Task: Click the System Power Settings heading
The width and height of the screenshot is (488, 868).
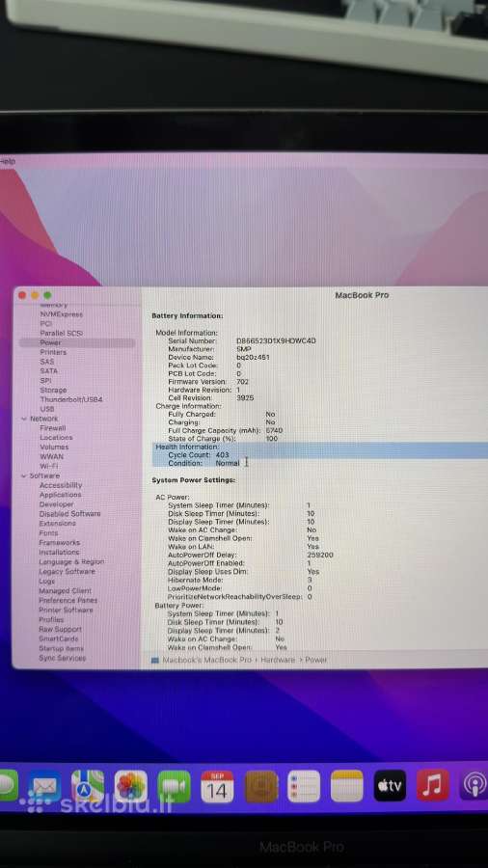Action: pos(194,480)
